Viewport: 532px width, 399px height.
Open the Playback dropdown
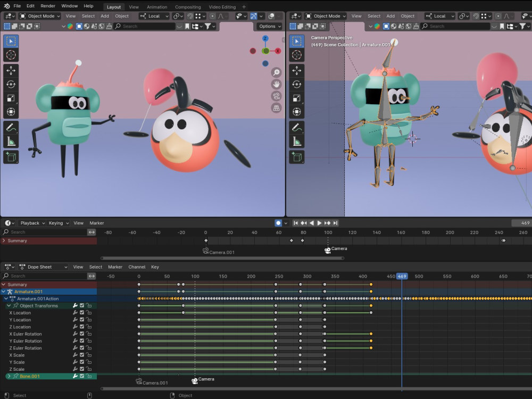(32, 223)
